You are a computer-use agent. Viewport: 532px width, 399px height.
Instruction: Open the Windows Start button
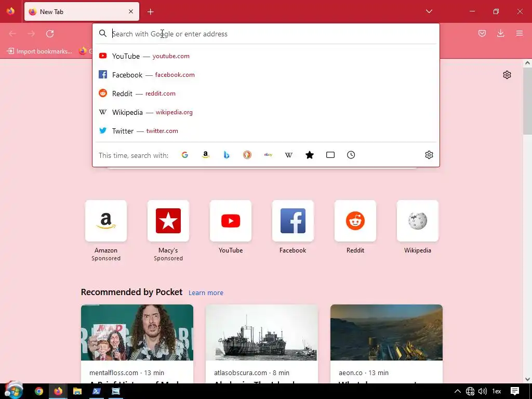pos(13,391)
